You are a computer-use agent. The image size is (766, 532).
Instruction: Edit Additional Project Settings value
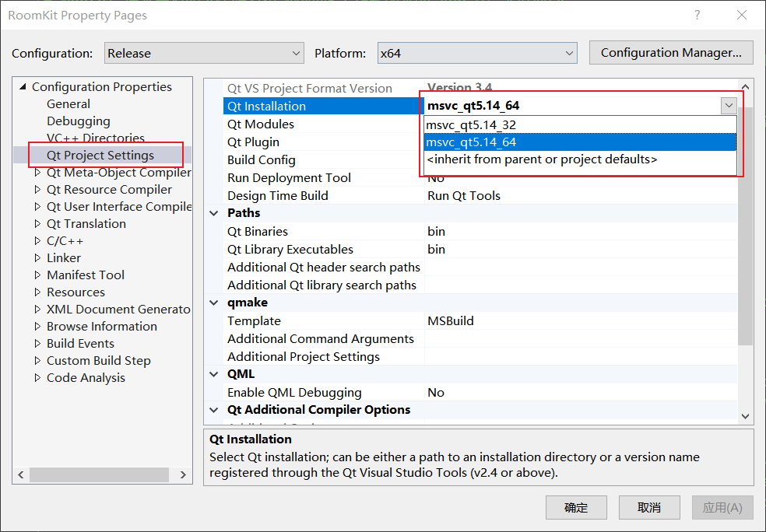581,357
